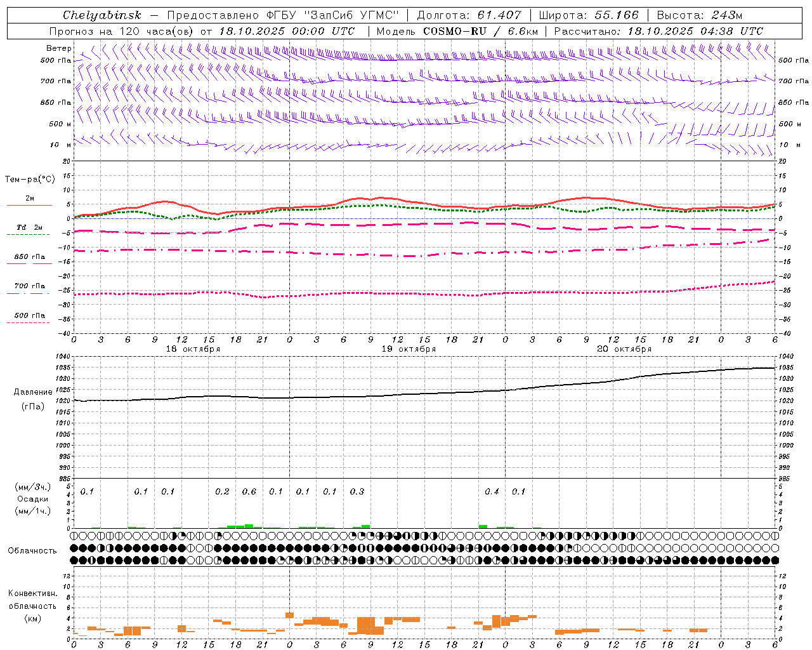This screenshot has width=812, height=650.
Task: Click the 'Давление' pressure panel label
Action: tap(32, 392)
